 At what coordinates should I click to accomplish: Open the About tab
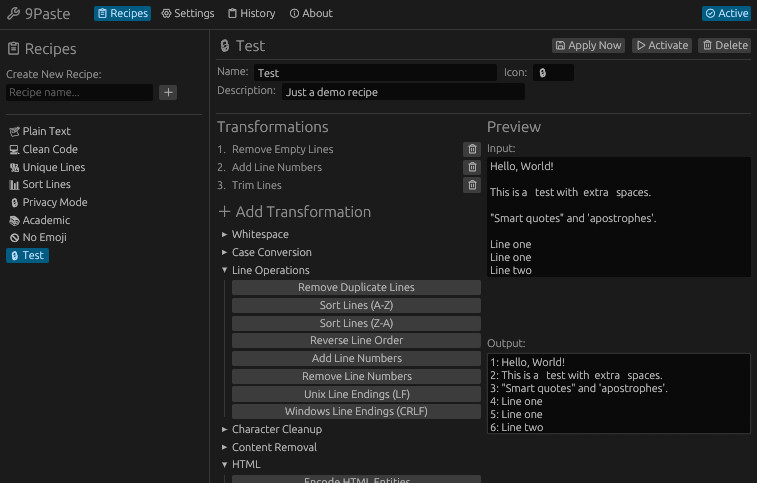[311, 14]
